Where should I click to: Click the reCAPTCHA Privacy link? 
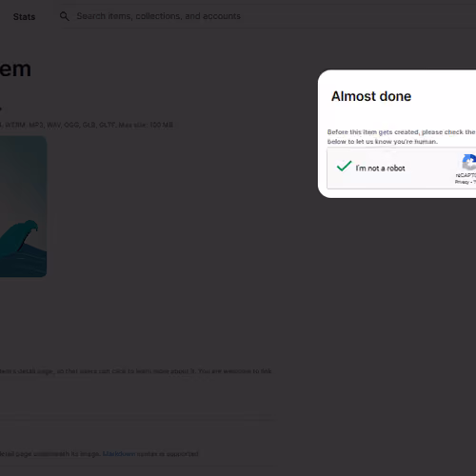click(x=462, y=182)
